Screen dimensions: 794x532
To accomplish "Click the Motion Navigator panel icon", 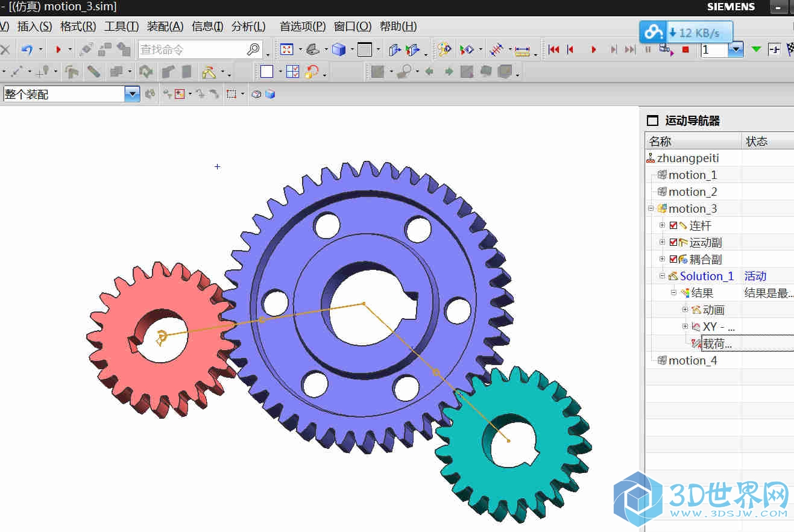I will pyautogui.click(x=652, y=120).
